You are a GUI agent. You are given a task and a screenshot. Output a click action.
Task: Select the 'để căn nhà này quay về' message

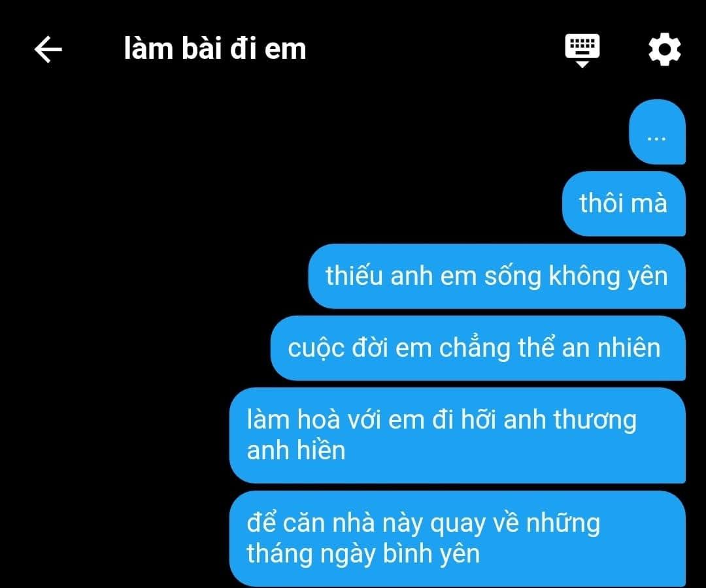tap(458, 538)
